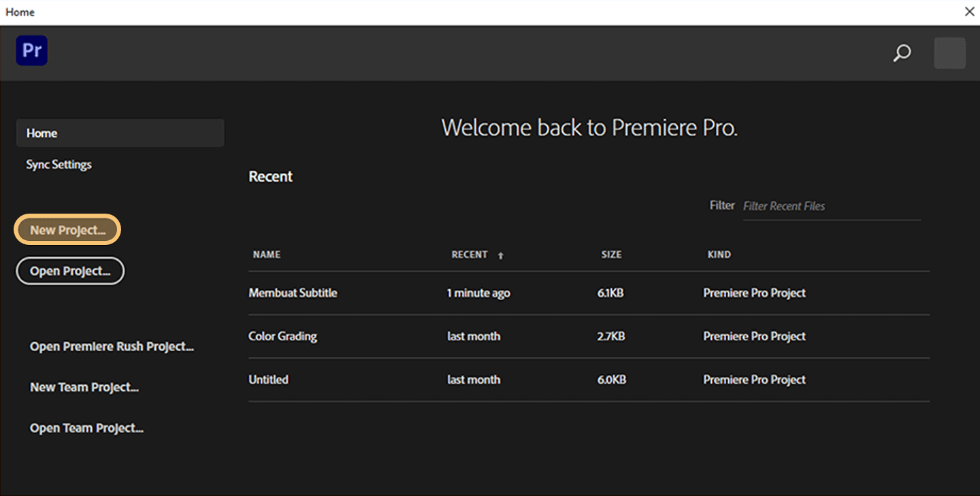
Task: Close the Home window
Action: click(969, 12)
